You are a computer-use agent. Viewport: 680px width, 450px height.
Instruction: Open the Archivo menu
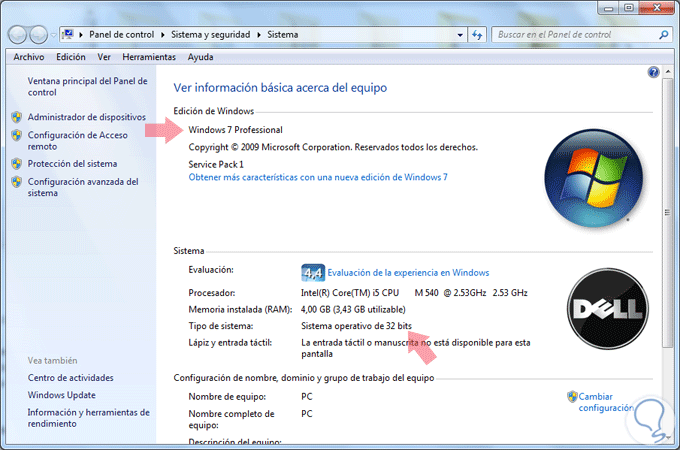(x=29, y=57)
